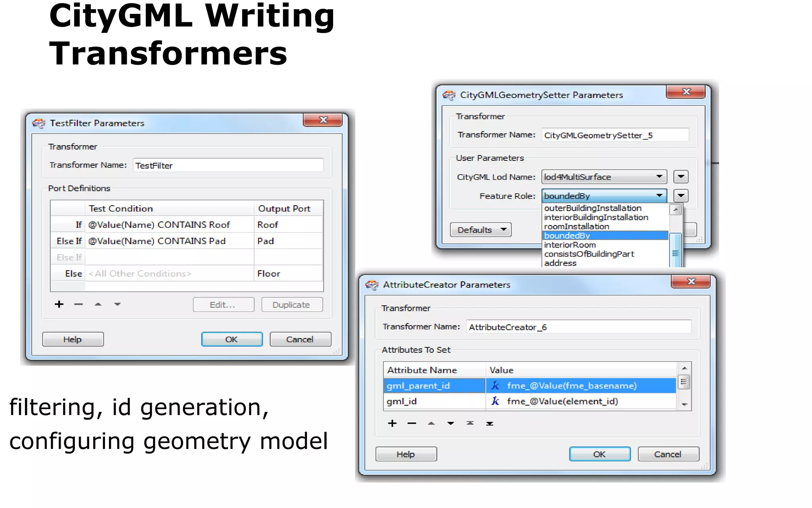The image size is (812, 508).
Task: Click the plus icon in TestFilter Port Definitions
Action: pyautogui.click(x=59, y=304)
